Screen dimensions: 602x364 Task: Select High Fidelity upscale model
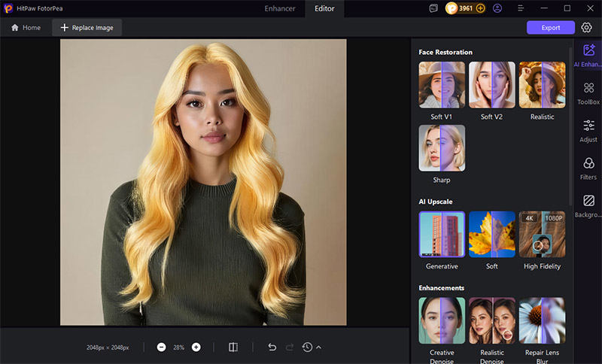tap(542, 235)
